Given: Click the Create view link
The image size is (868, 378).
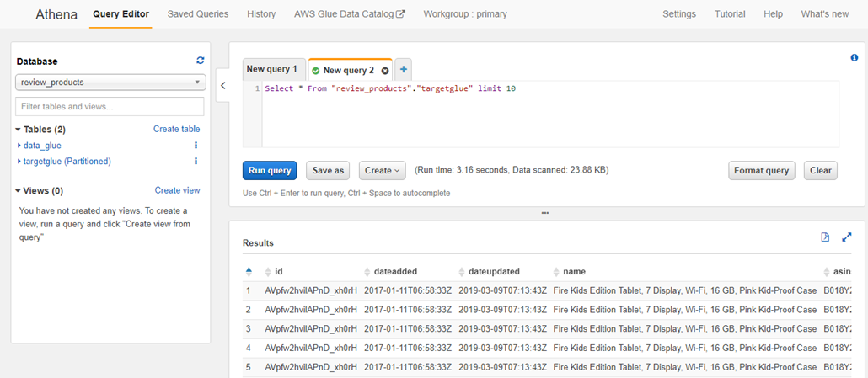Looking at the screenshot, I should [x=177, y=190].
